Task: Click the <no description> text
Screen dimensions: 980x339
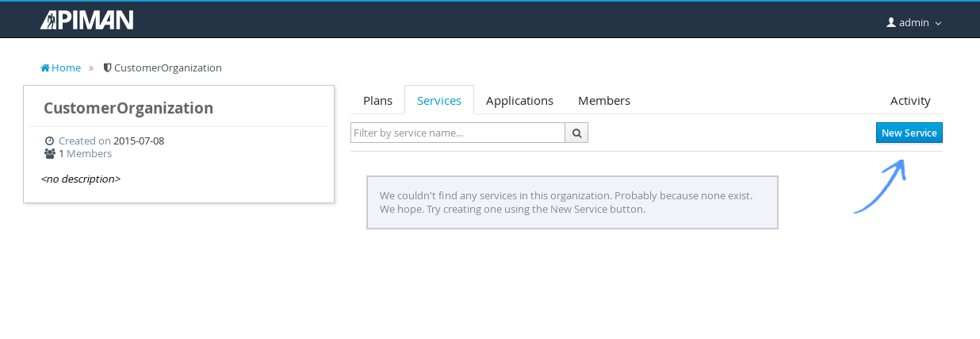Action: coord(80,179)
